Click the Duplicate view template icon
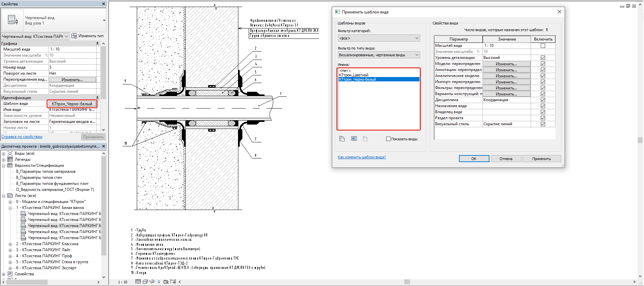This screenshot has height=286, width=644. [342, 139]
